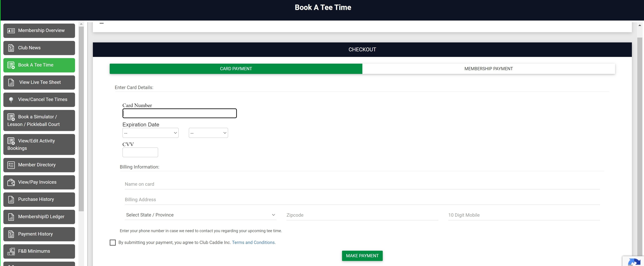Click the Membership Overview ID card icon
The width and height of the screenshot is (644, 266).
coord(11,30)
